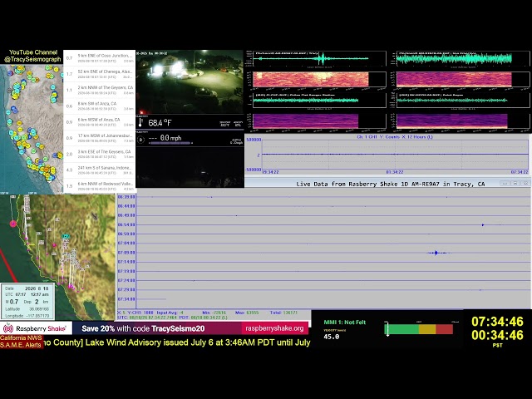The image size is (532, 399).
Task: Open the raspberryshake.org link
Action: 274,328
